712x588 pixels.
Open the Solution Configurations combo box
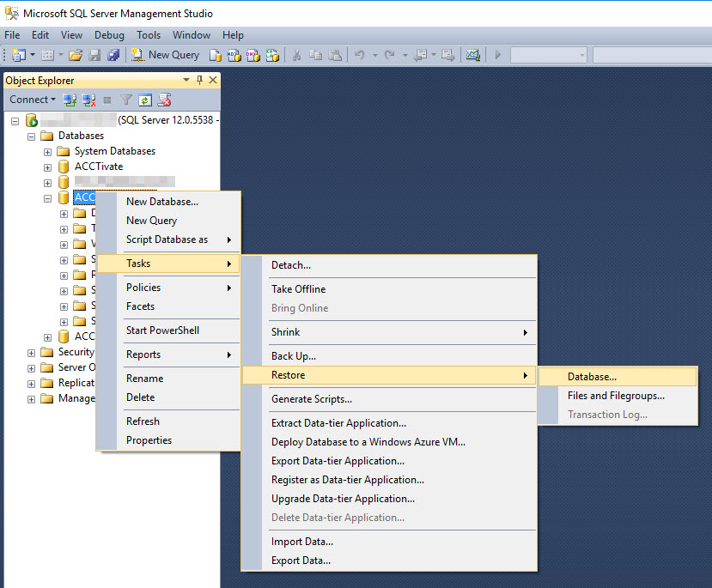click(549, 55)
